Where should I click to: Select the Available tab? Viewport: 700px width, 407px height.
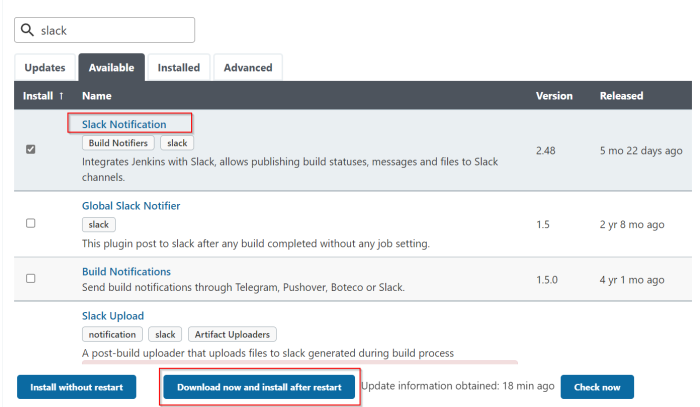[x=112, y=68]
